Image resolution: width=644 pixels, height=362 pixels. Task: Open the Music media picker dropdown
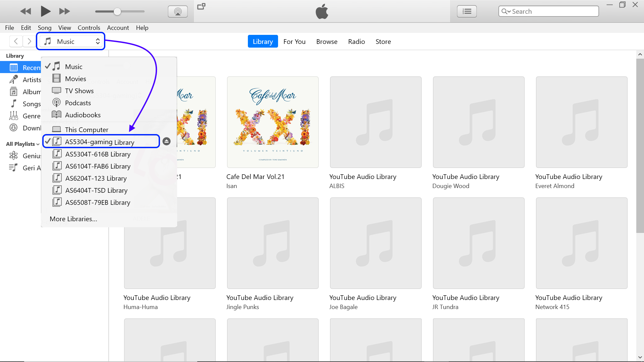[71, 41]
